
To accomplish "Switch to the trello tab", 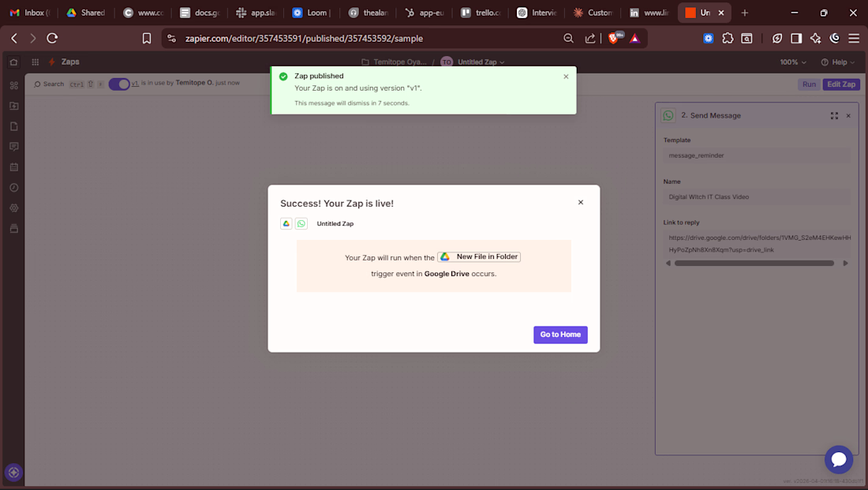I will [x=481, y=12].
